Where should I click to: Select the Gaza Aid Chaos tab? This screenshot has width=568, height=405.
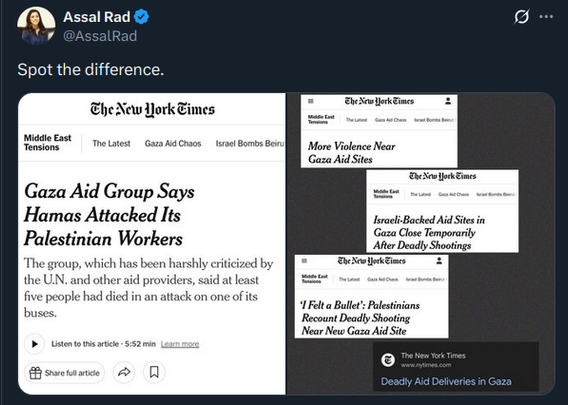173,143
